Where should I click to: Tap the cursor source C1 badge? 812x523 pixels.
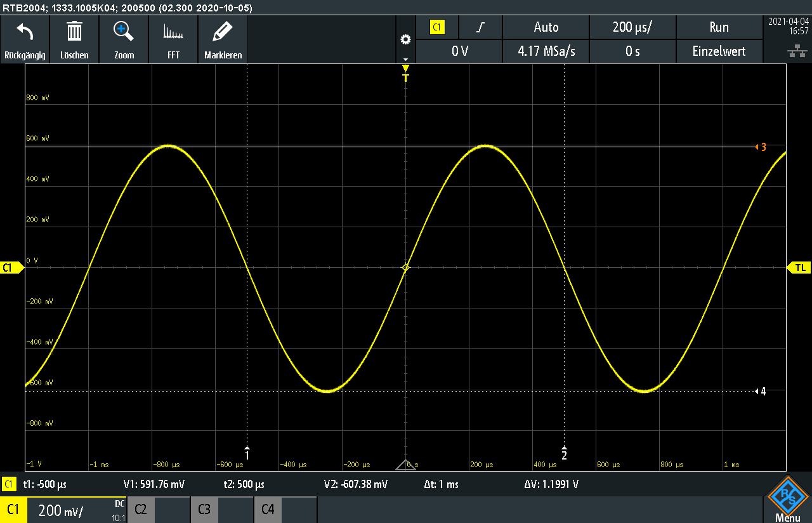(9, 484)
